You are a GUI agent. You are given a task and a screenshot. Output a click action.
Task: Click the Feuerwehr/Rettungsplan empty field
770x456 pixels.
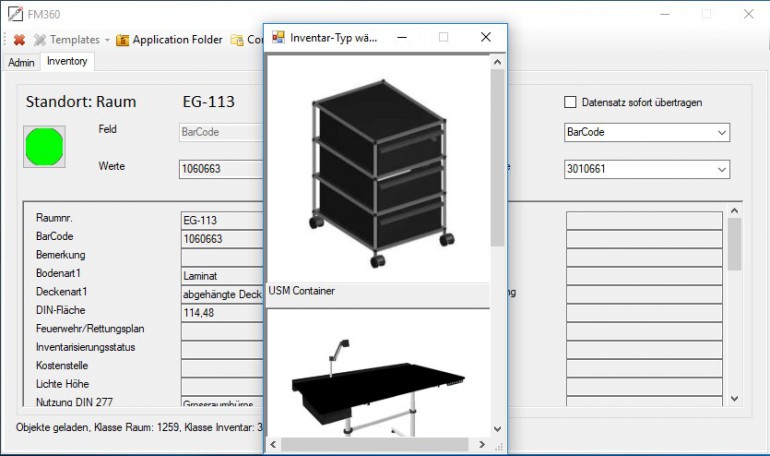[222, 331]
